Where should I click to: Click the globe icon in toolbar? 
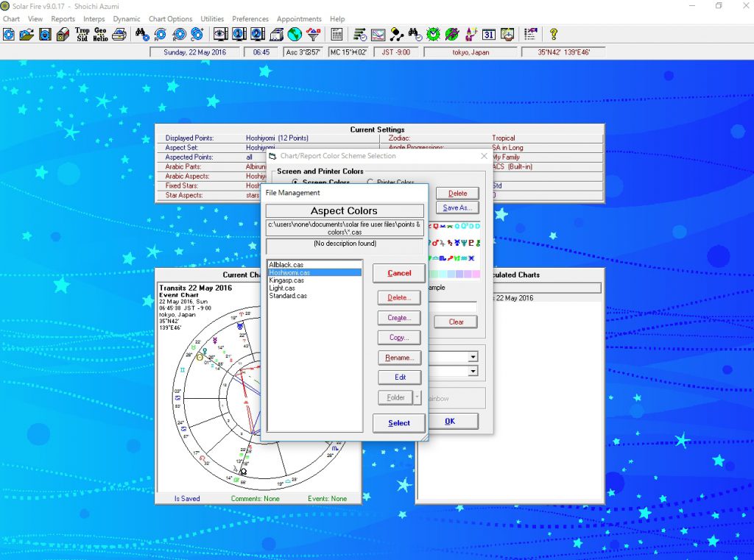point(295,34)
